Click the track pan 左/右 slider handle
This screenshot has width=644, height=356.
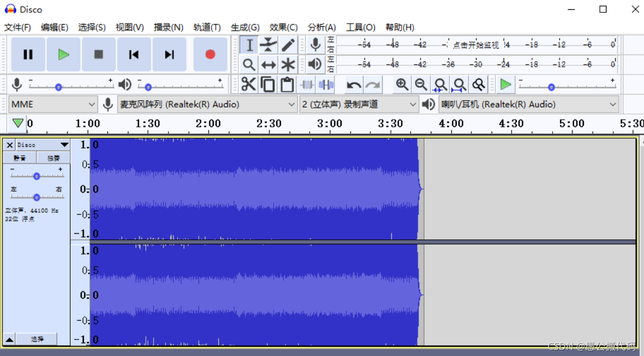36,197
